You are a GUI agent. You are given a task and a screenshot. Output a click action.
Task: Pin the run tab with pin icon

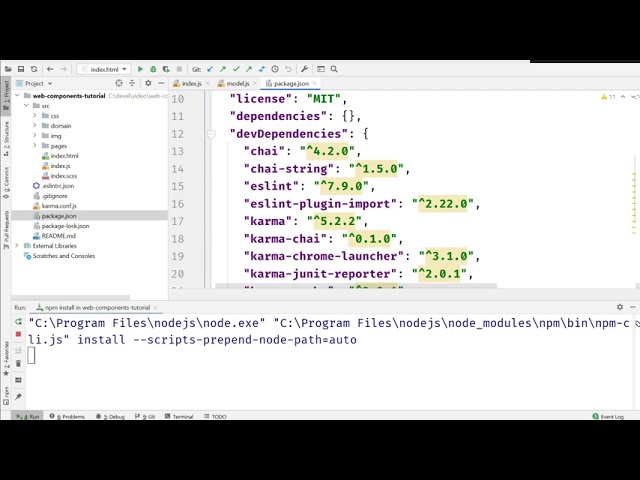(18, 397)
